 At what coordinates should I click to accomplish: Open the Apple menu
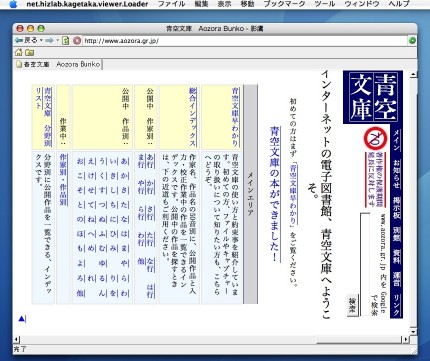tap(13, 4)
